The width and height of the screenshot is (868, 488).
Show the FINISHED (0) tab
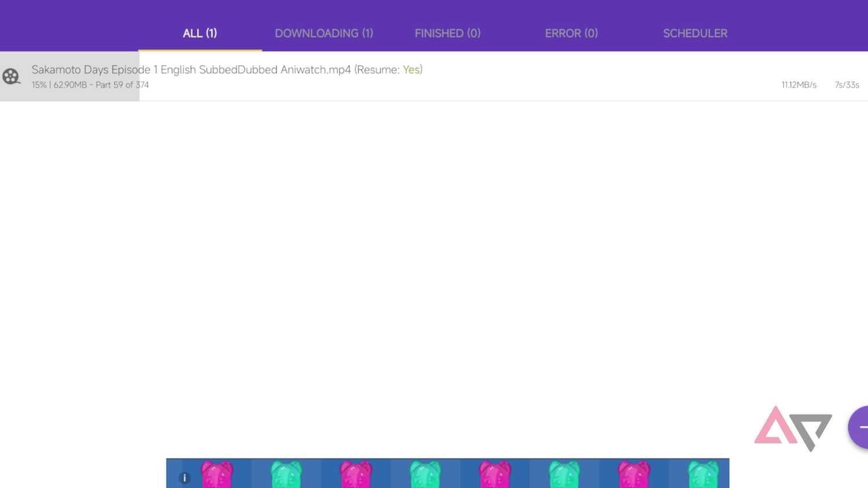click(x=448, y=34)
